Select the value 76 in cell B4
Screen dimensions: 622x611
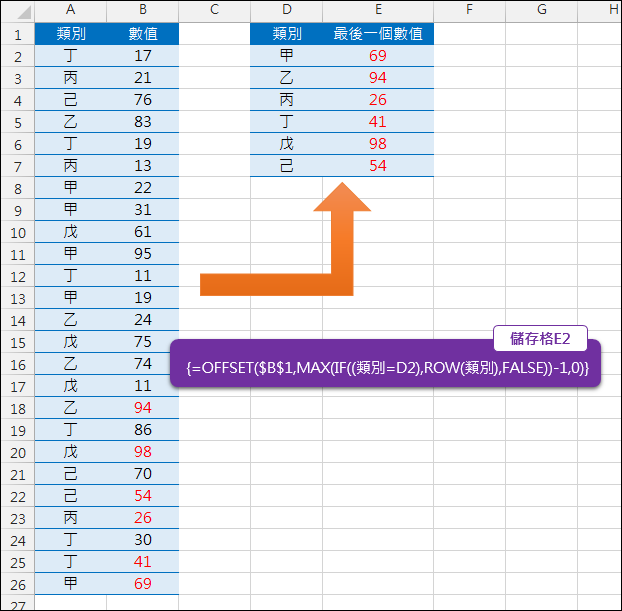click(x=143, y=100)
